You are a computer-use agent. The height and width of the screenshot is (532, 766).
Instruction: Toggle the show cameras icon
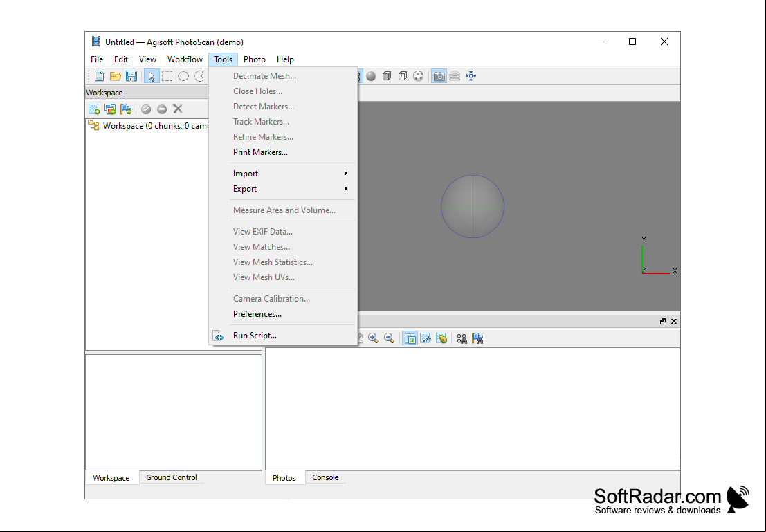(x=439, y=75)
